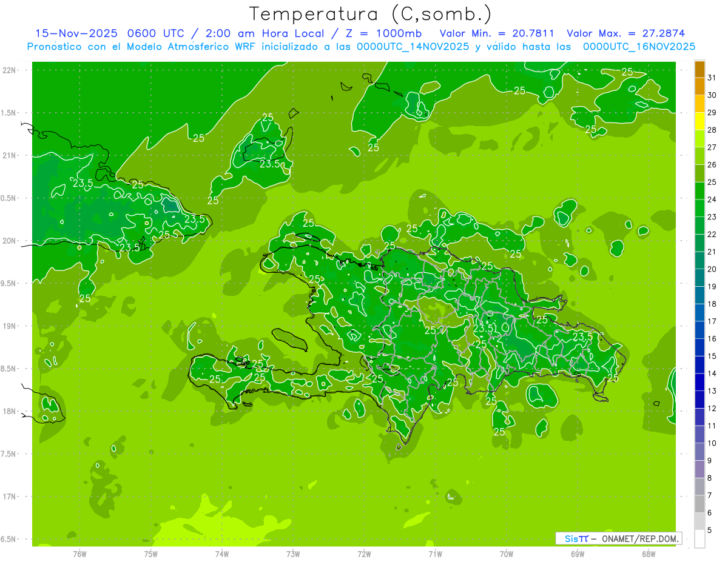Click longitude axis label "70W"
This screenshot has height=562, width=728.
coord(507,554)
